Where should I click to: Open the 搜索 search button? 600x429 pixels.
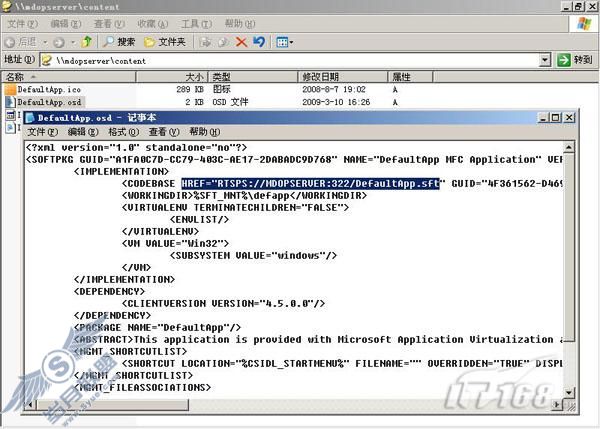coord(119,42)
